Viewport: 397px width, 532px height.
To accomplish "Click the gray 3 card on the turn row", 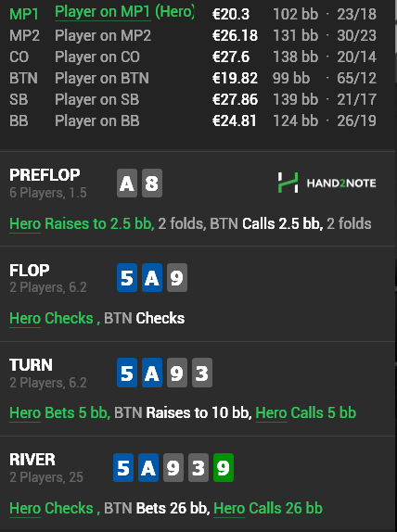I will click(x=202, y=373).
